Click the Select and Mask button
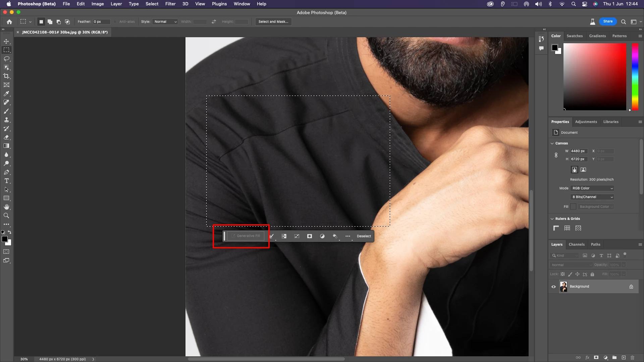This screenshot has height=362, width=644. pyautogui.click(x=273, y=21)
